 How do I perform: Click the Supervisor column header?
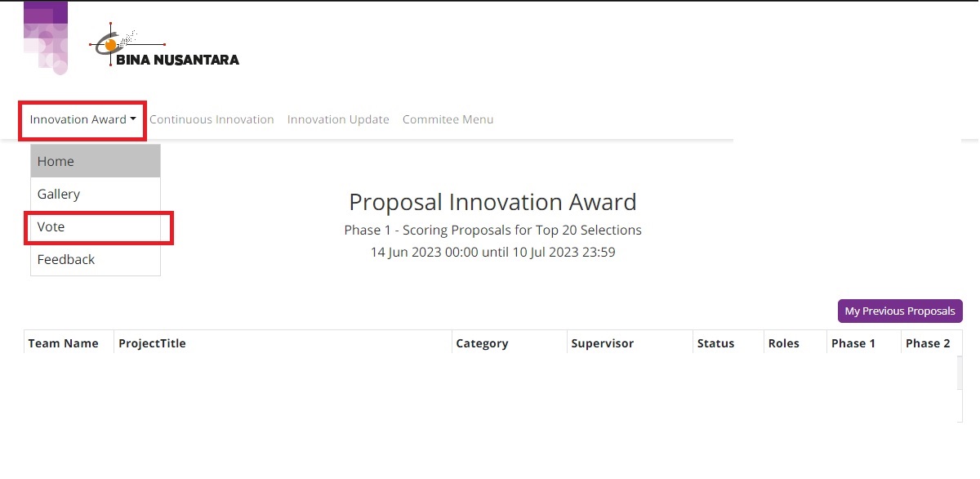pos(603,343)
